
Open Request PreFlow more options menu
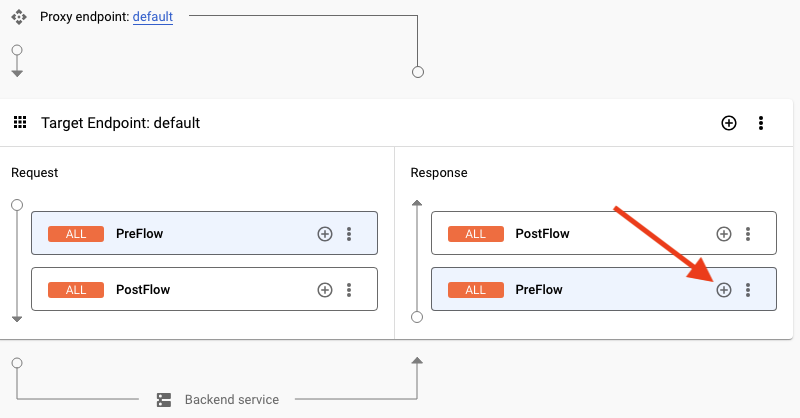(x=349, y=234)
